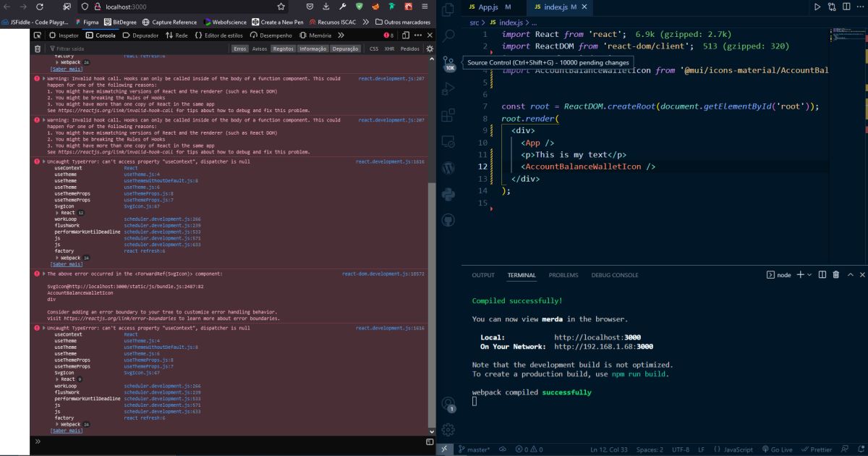The width and height of the screenshot is (868, 456).
Task: Open the GitHub icon in activity bar
Action: pyautogui.click(x=448, y=219)
